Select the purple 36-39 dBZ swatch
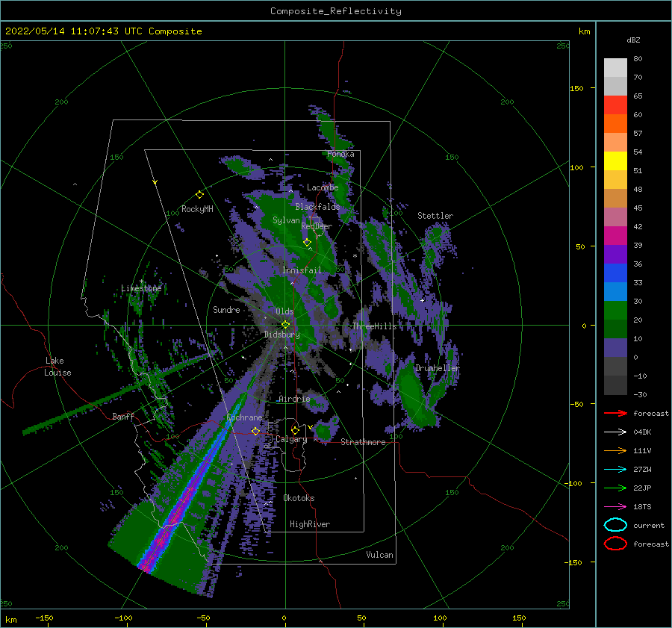Screen dimensions: 672x628 (x=615, y=255)
